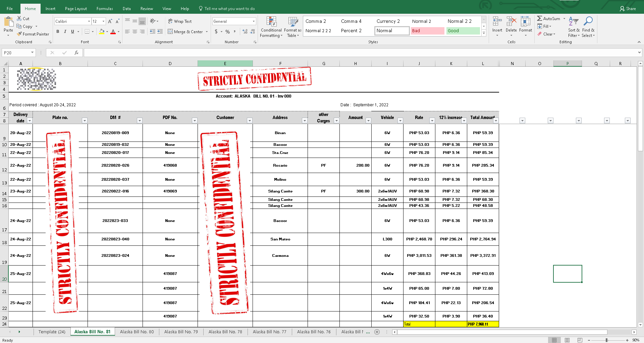Screen dimensions: 644x343
Task: Click Merge & Center
Action: (185, 32)
